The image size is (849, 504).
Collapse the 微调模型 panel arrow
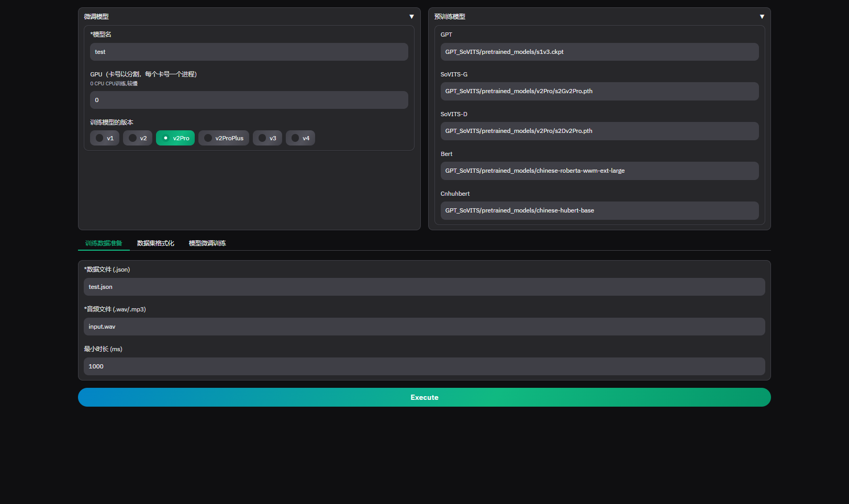click(411, 17)
